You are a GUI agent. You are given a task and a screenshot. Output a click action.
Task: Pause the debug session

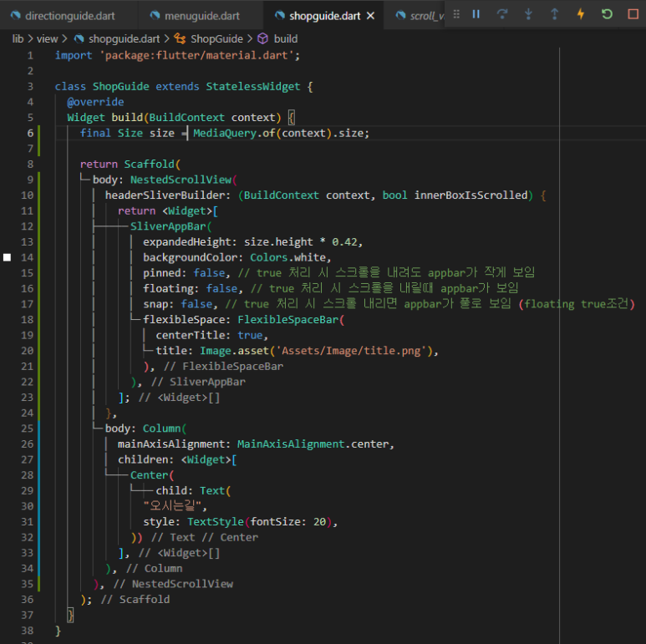pyautogui.click(x=476, y=14)
